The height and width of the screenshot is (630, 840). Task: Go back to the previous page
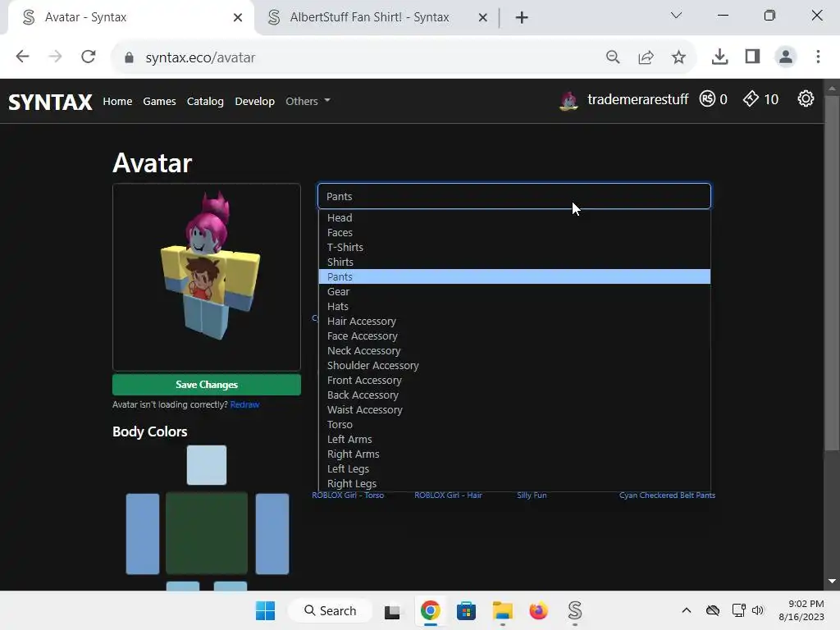click(22, 57)
